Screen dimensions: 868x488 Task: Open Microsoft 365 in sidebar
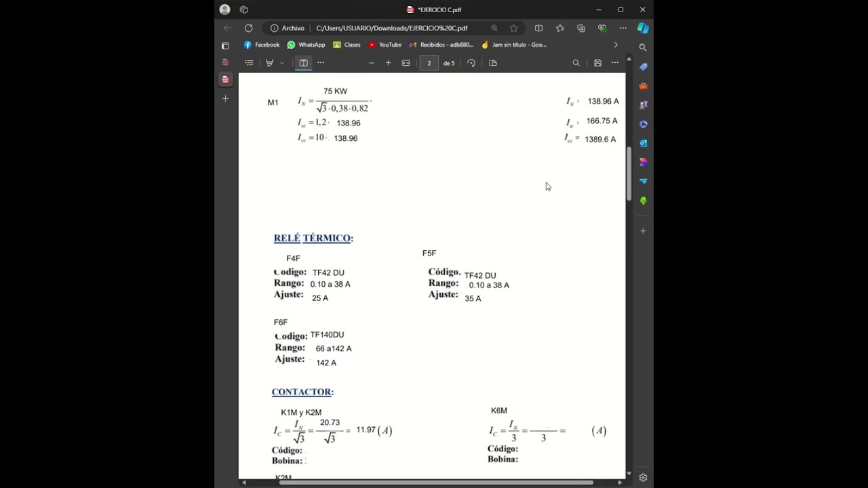pyautogui.click(x=643, y=124)
